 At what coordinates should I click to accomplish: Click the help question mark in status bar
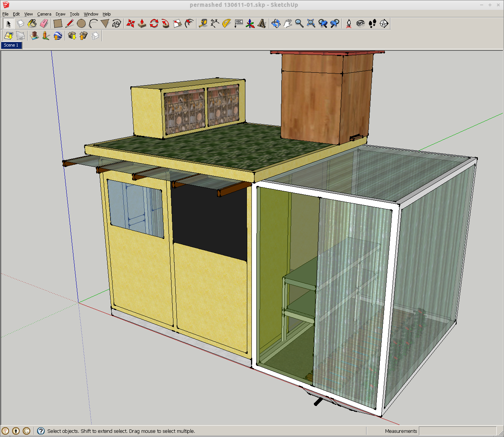41,431
